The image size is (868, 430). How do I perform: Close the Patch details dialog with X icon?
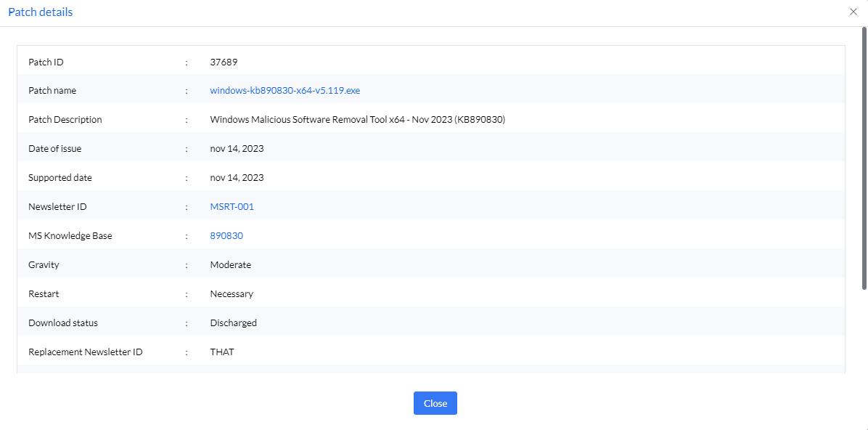tap(853, 12)
